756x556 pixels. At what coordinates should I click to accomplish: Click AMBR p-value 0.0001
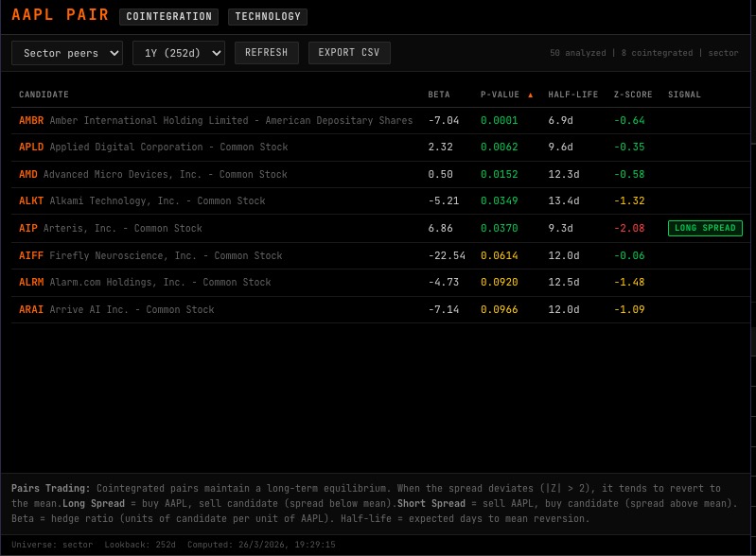pyautogui.click(x=499, y=120)
